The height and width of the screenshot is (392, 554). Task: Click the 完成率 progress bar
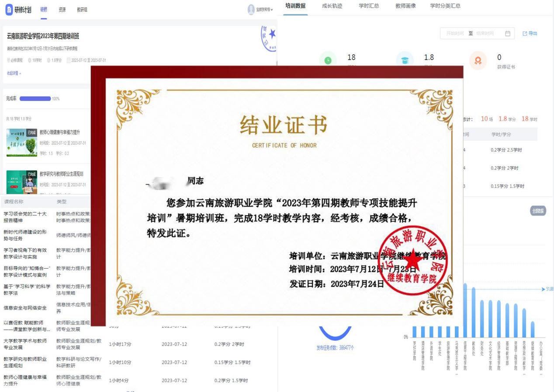pyautogui.click(x=35, y=99)
